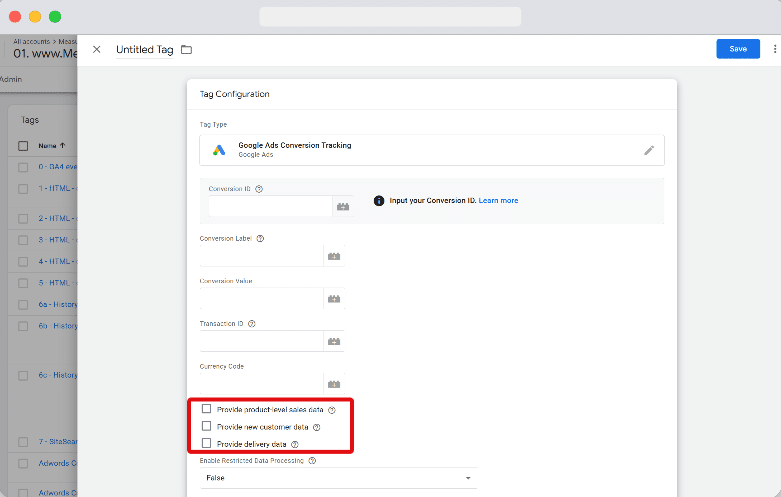Sort tags by the Name column

[x=52, y=146]
